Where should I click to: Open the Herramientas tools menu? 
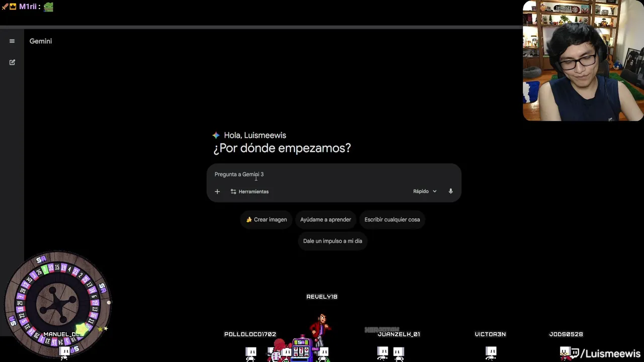point(250,192)
